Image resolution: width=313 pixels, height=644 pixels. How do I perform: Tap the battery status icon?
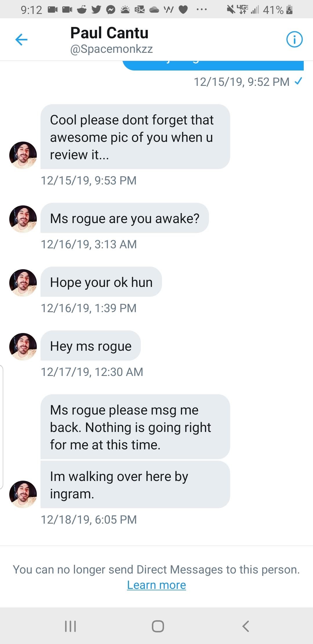pyautogui.click(x=289, y=10)
